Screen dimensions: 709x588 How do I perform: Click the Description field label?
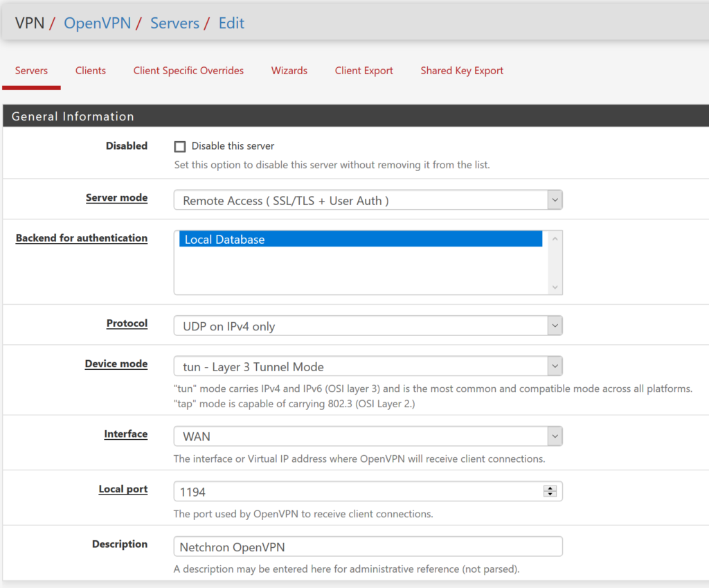point(120,544)
